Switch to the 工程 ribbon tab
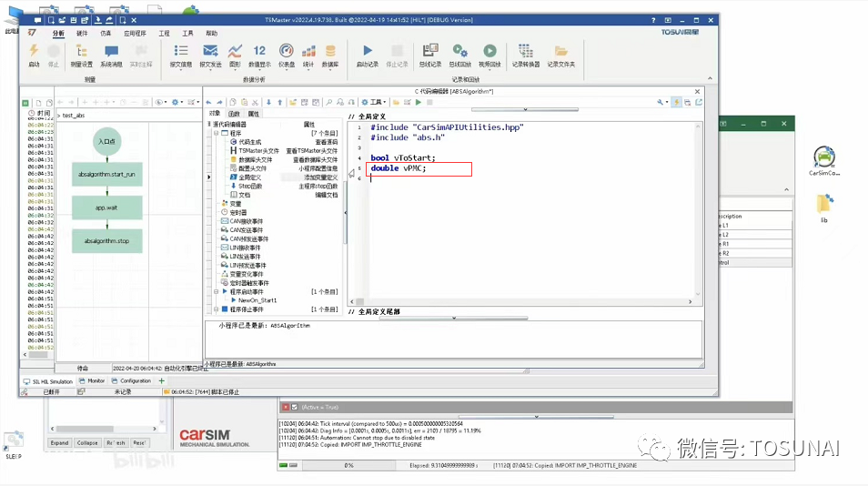 (x=165, y=33)
